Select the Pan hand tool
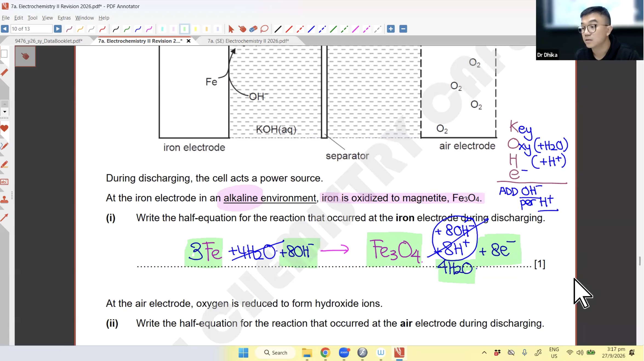This screenshot has width=644, height=361. point(242,29)
